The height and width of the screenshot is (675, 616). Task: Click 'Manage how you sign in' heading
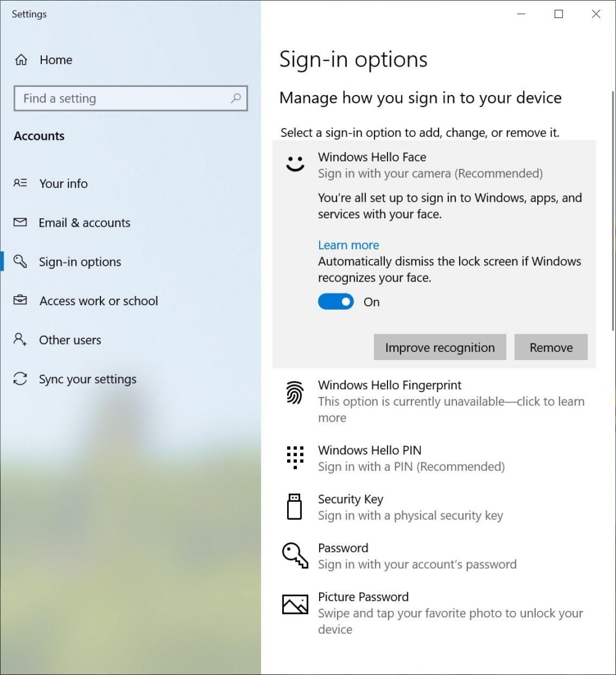(x=420, y=98)
